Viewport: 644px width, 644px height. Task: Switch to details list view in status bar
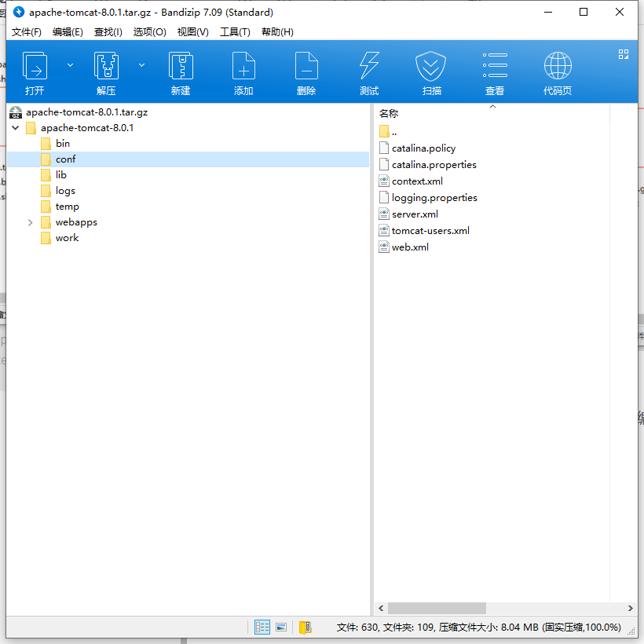click(262, 628)
